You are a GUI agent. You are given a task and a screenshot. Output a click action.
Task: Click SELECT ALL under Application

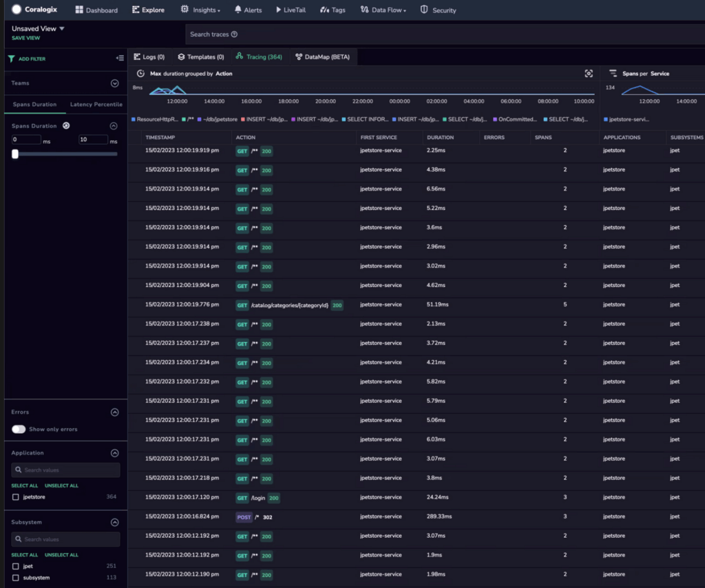pyautogui.click(x=25, y=485)
